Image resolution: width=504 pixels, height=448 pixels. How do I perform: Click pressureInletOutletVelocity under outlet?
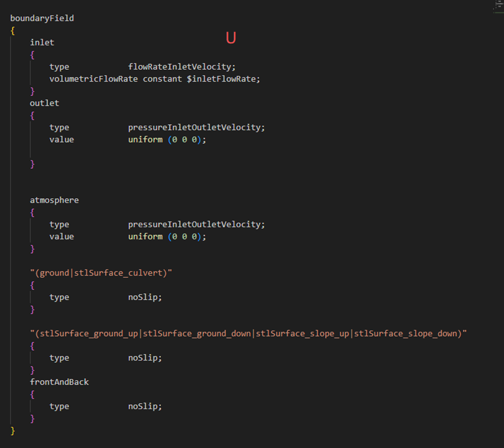(x=196, y=128)
